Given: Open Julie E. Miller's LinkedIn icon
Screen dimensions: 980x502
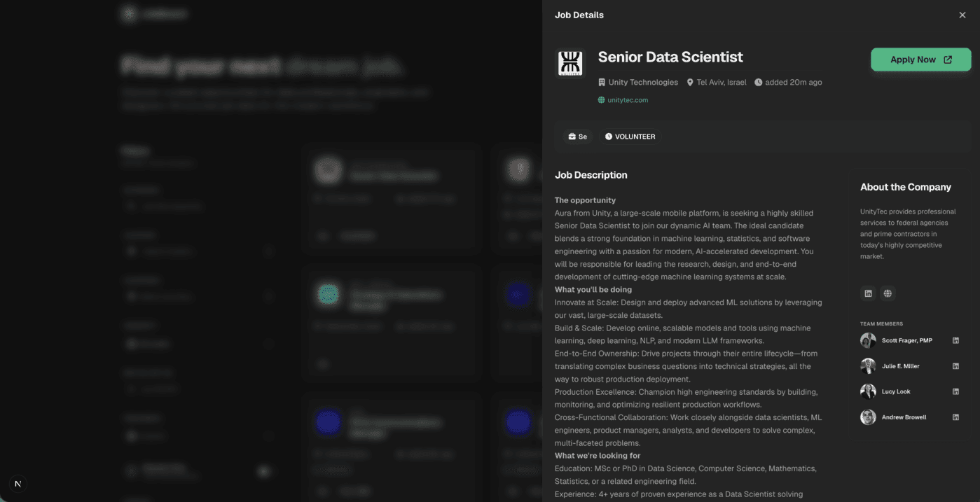Looking at the screenshot, I should point(955,366).
